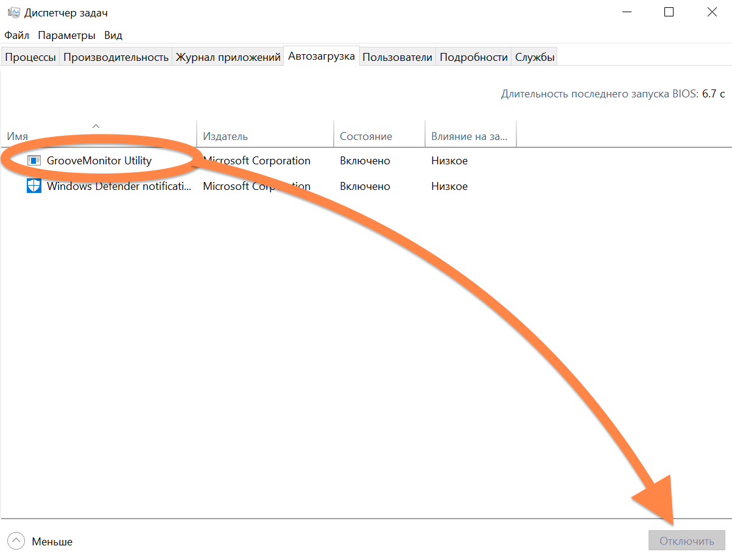The width and height of the screenshot is (732, 560).
Task: Minimize the Task Manager window
Action: click(627, 12)
